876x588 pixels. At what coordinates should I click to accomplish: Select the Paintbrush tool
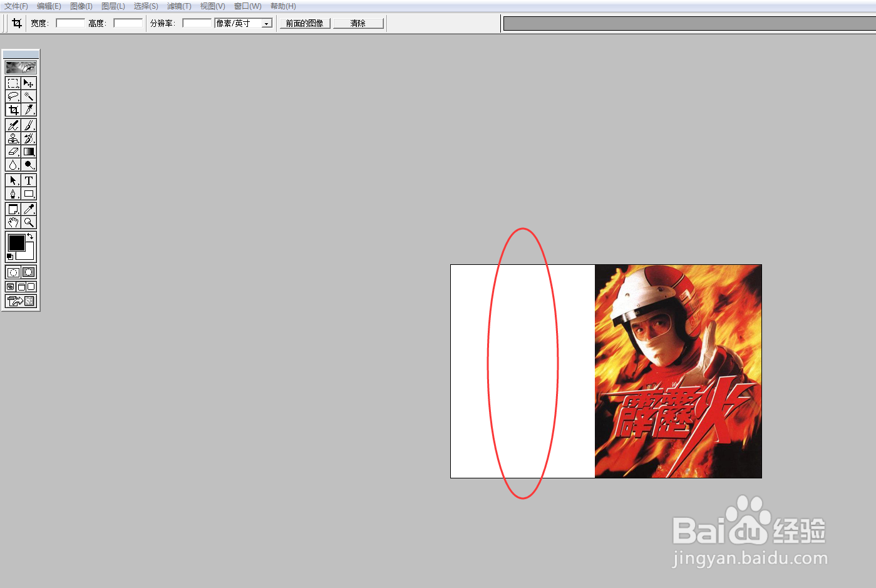29,125
